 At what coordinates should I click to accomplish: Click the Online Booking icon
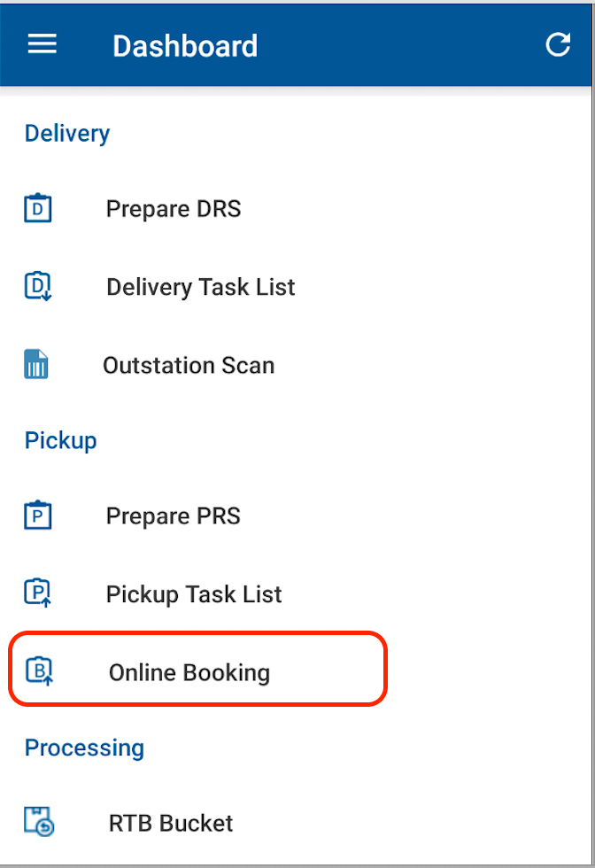(40, 672)
